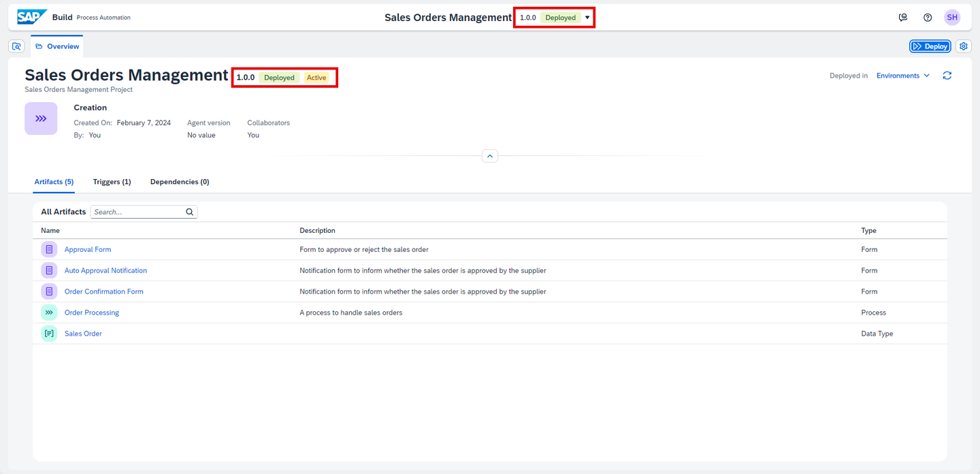980x474 pixels.
Task: Click the Type column header
Action: (x=869, y=231)
